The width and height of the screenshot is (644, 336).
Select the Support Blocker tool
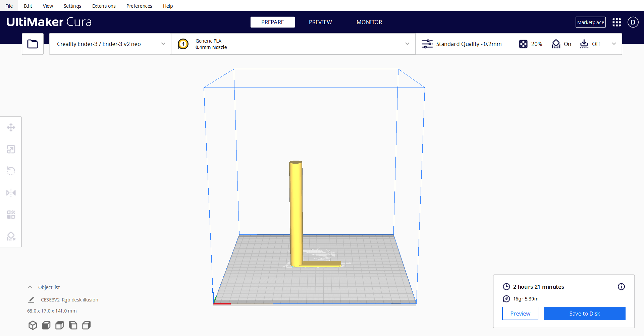pos(11,236)
